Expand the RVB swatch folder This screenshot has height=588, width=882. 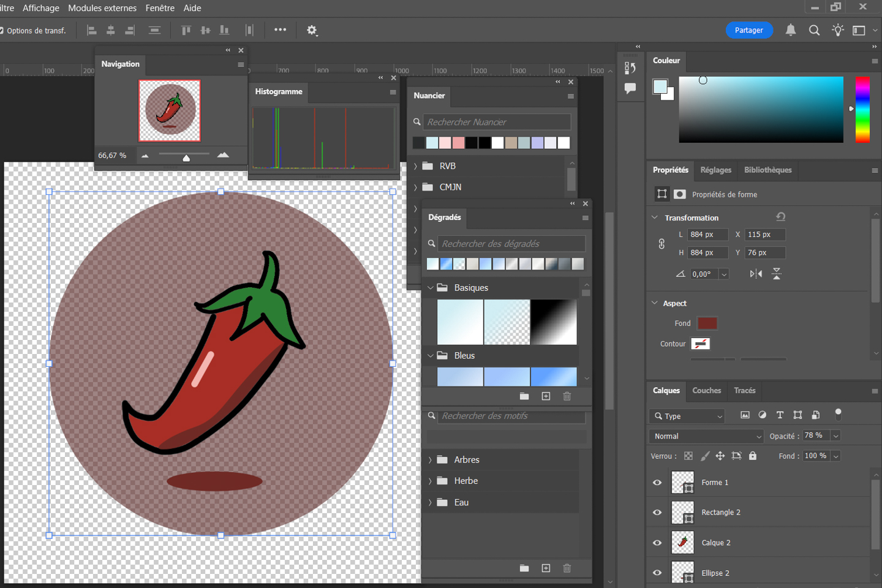[416, 166]
